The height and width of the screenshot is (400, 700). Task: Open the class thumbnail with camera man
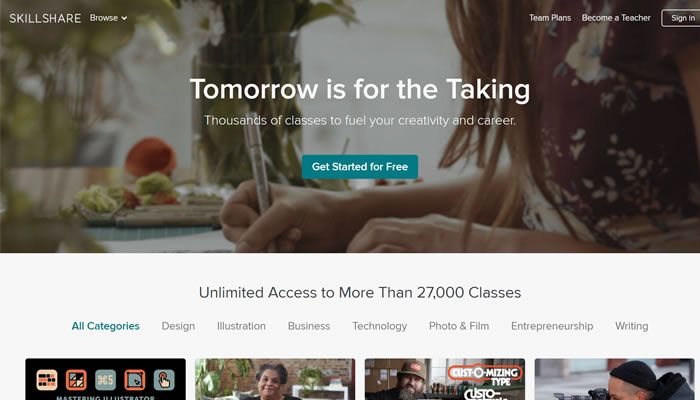point(615,379)
